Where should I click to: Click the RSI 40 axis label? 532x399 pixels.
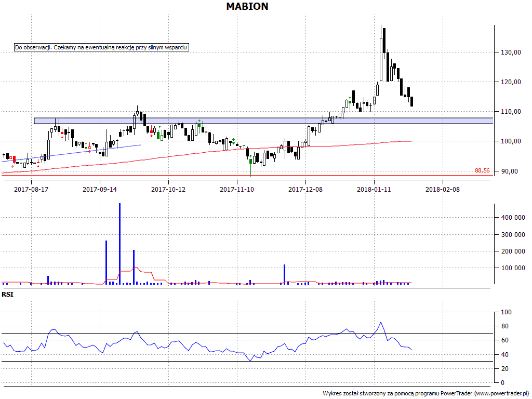click(x=504, y=354)
